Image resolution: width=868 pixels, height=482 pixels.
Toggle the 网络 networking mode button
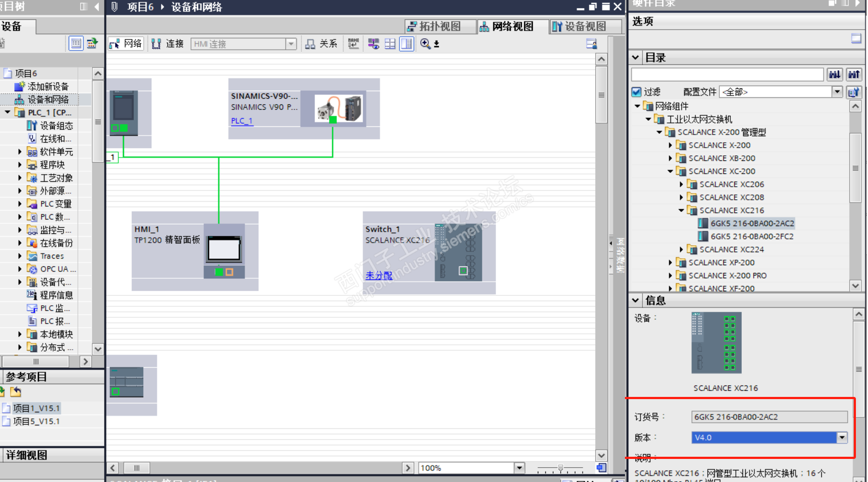point(126,44)
